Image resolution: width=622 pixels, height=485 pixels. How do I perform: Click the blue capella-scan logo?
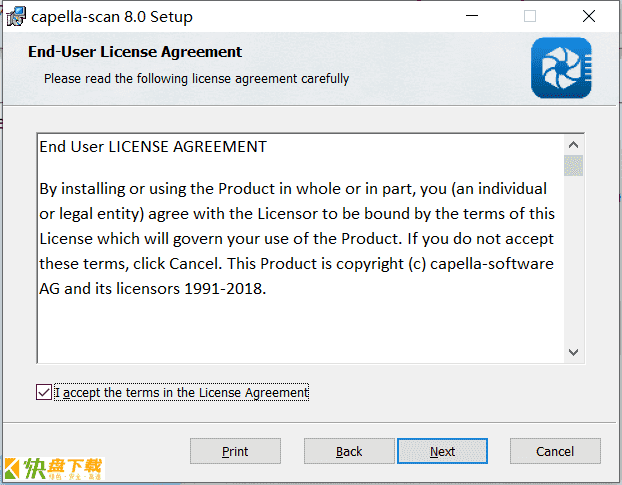coord(561,68)
